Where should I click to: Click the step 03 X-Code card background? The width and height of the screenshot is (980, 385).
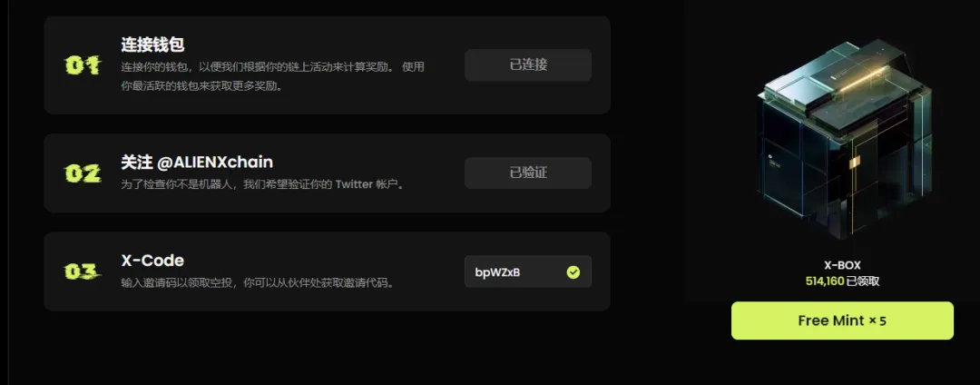pos(327,271)
